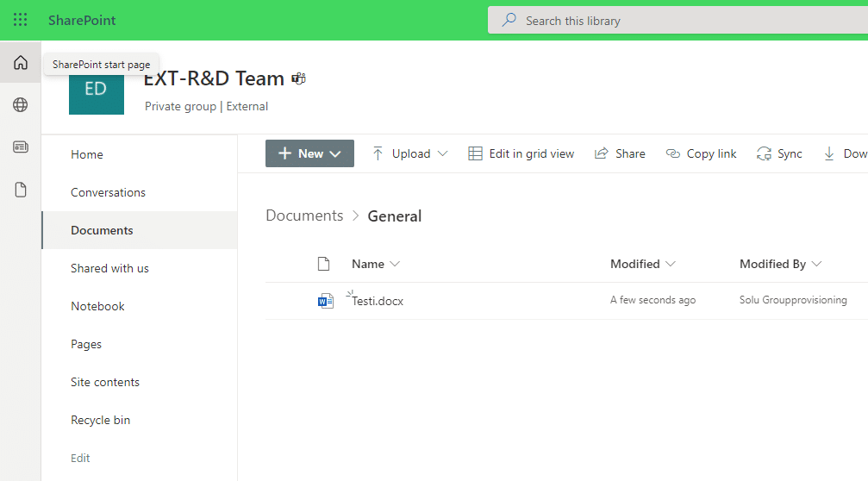The image size is (868, 481).
Task: Click Edit in grid view button
Action: click(x=521, y=153)
